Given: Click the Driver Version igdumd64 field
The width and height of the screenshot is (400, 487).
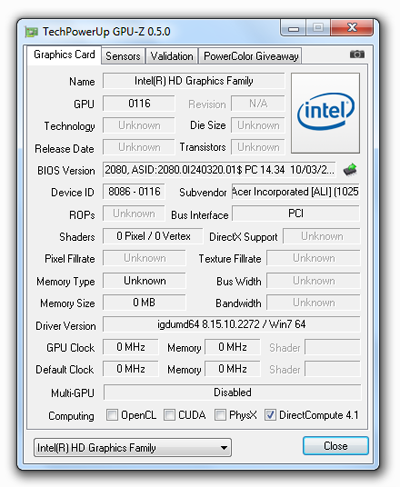Looking at the screenshot, I should coord(232,324).
